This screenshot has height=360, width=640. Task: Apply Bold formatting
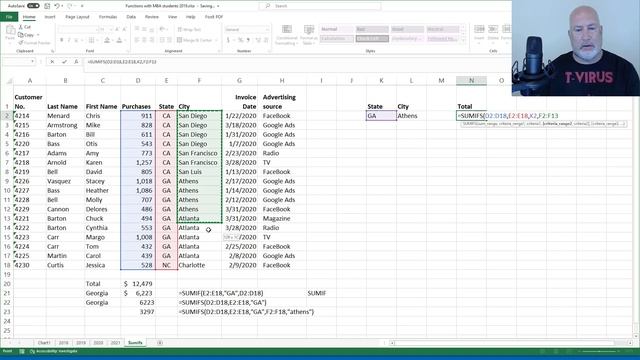pyautogui.click(x=62, y=40)
